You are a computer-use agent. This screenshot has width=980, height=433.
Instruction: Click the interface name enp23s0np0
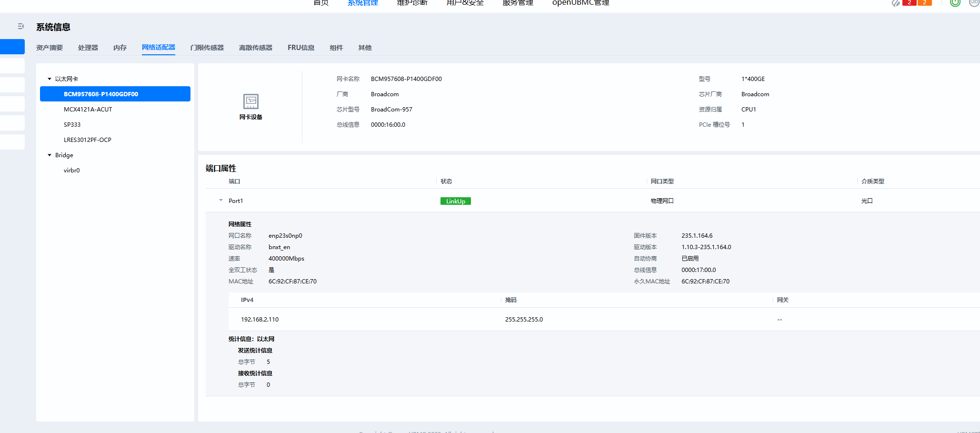click(x=285, y=236)
